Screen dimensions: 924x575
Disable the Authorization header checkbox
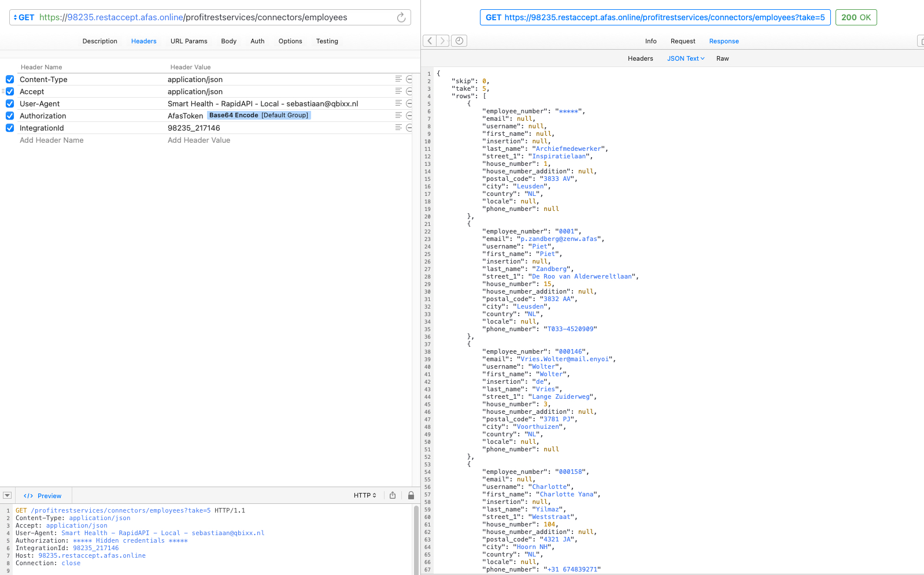(x=10, y=116)
